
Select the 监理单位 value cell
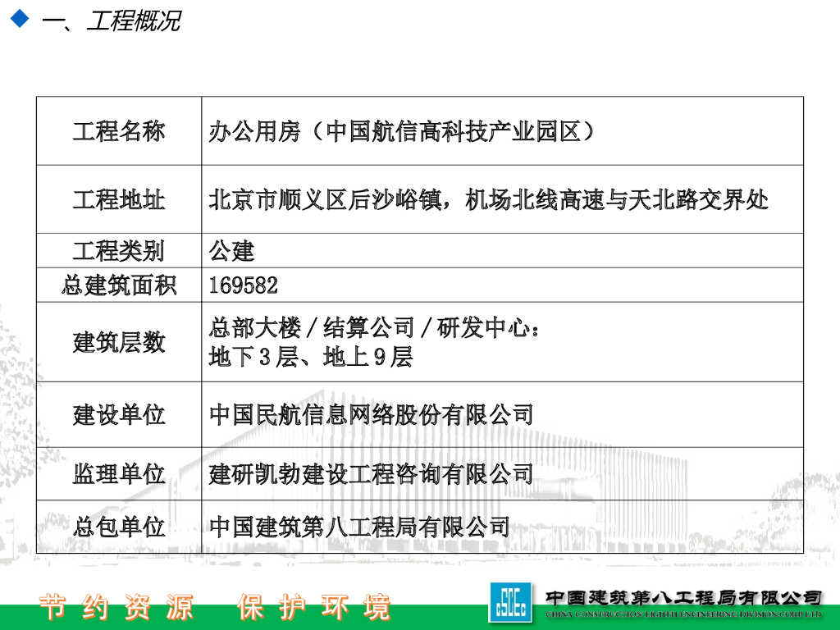369,473
